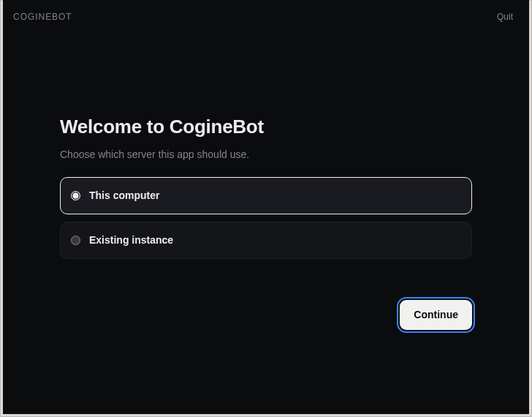The width and height of the screenshot is (532, 417).
Task: Select the Existing instance radio button
Action: (x=76, y=241)
